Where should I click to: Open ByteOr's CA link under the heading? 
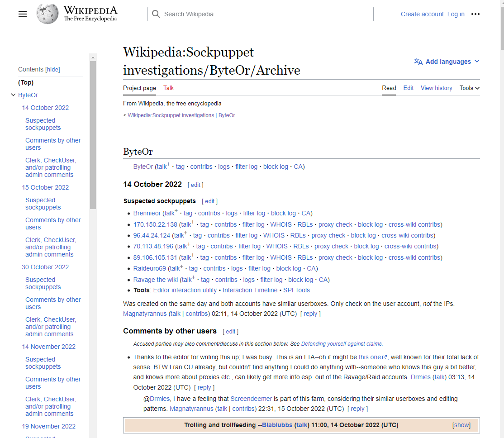298,167
